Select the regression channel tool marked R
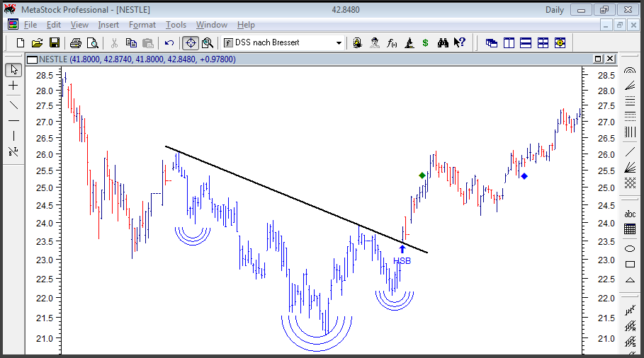This screenshot has width=644, height=358. pyautogui.click(x=630, y=326)
